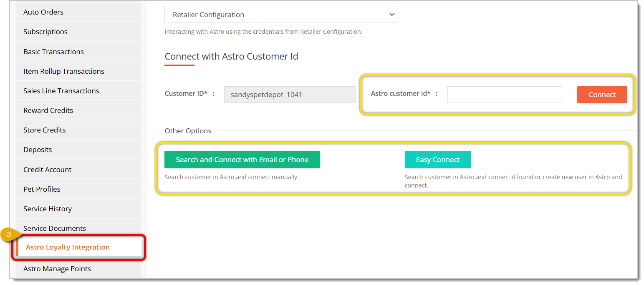Image resolution: width=644 pixels, height=285 pixels.
Task: Open Basic Transactions section
Action: pos(78,52)
